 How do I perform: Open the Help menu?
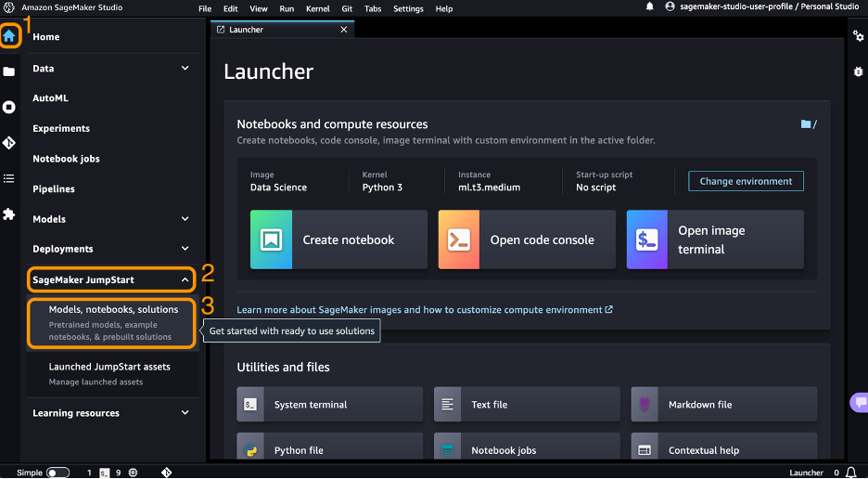click(444, 8)
